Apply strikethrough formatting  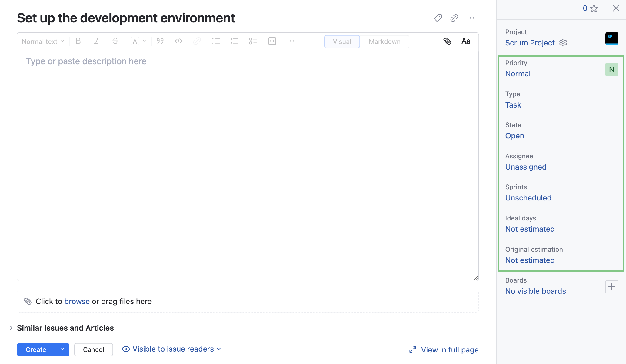click(x=115, y=41)
